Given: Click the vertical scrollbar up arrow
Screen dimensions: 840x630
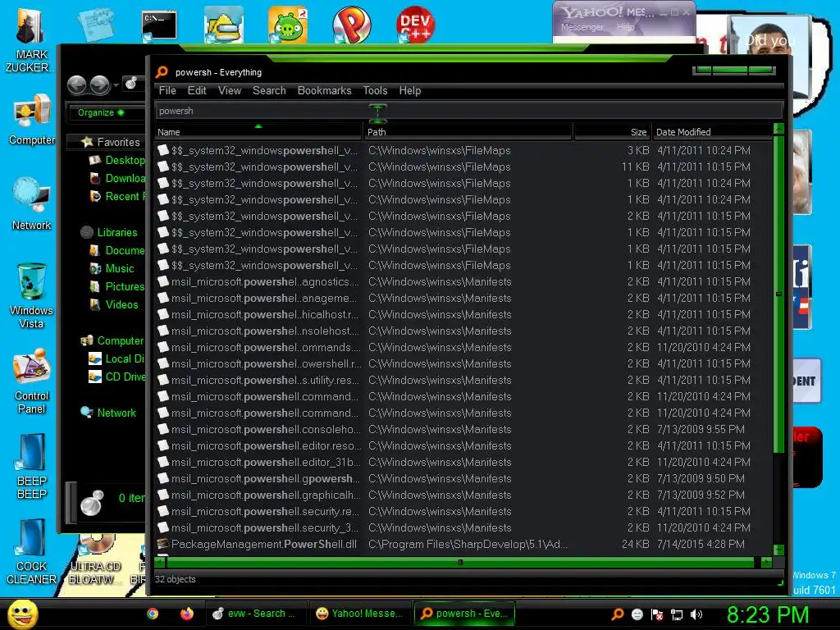Looking at the screenshot, I should [x=779, y=129].
